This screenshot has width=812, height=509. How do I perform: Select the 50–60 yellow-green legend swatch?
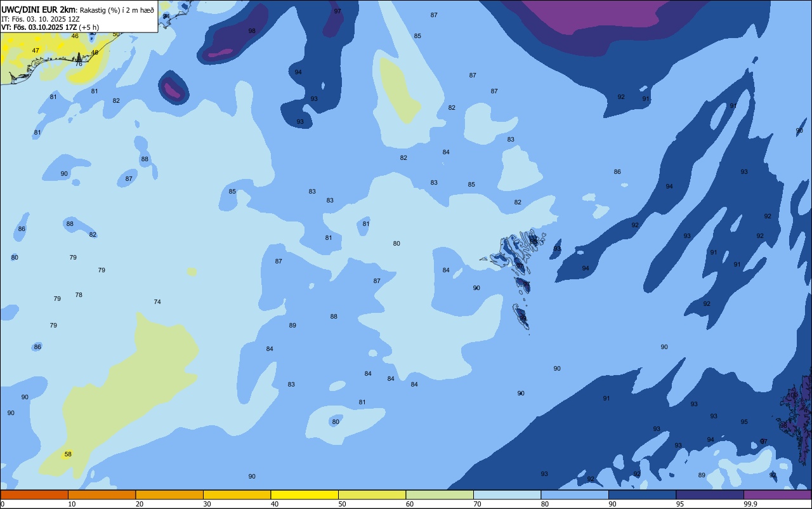pos(372,494)
